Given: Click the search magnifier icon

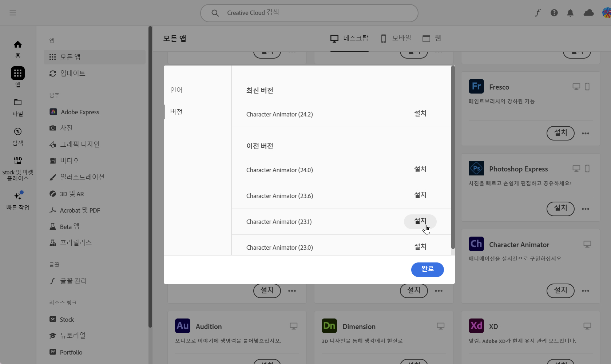Looking at the screenshot, I should point(215,13).
